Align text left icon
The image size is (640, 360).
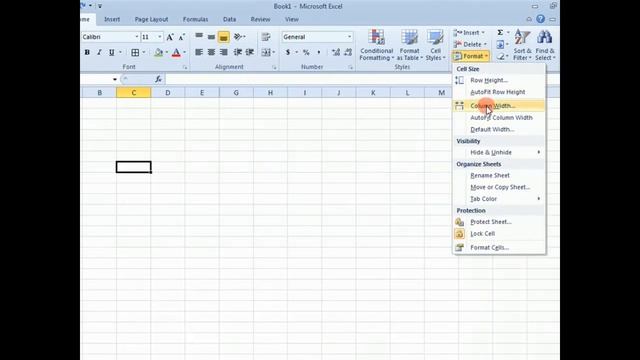(x=199, y=52)
